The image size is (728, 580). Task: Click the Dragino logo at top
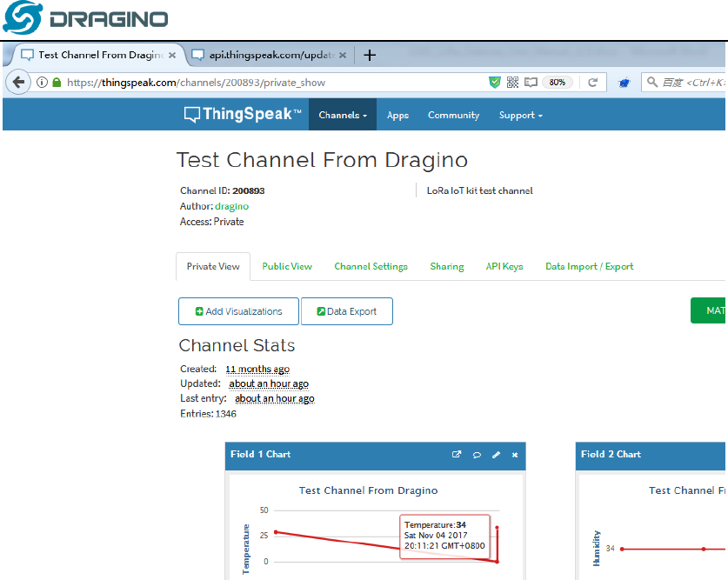pos(85,18)
